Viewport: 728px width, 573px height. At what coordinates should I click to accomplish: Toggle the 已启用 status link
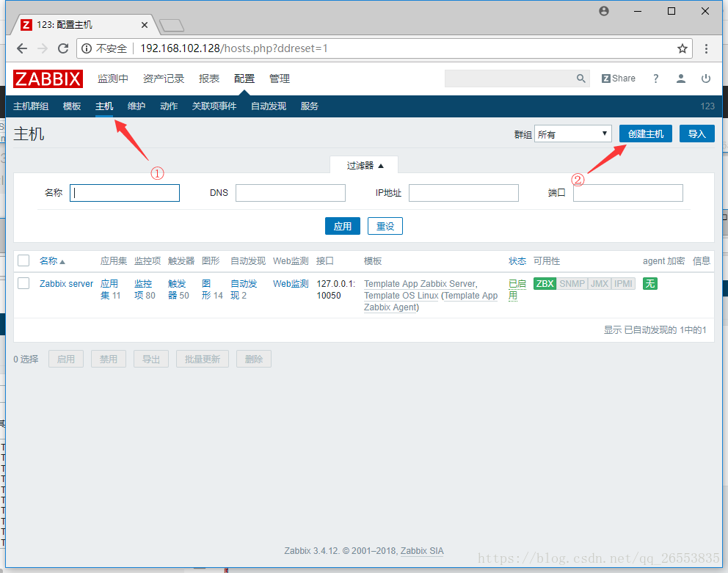click(x=517, y=290)
